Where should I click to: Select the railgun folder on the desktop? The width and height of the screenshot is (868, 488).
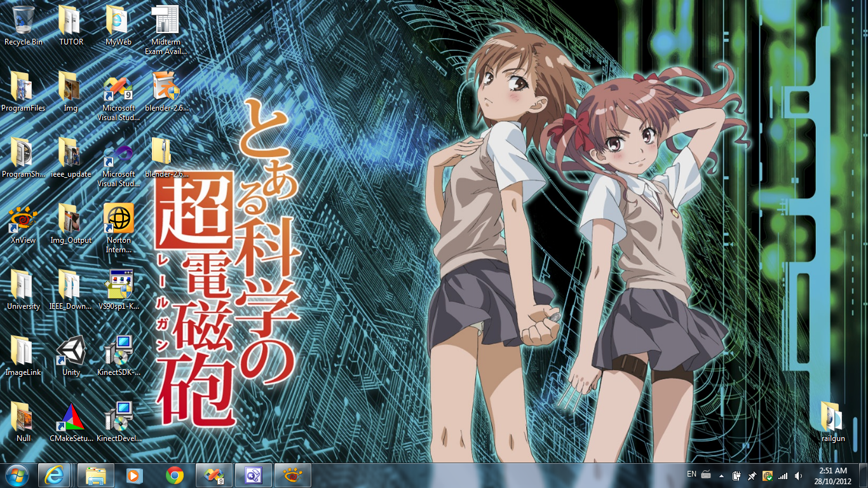coord(832,422)
